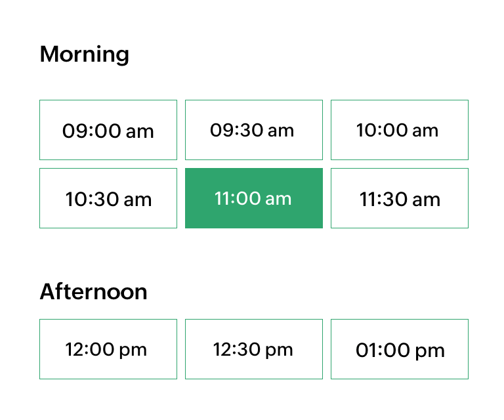Click the Afternoon section heading

click(x=93, y=291)
